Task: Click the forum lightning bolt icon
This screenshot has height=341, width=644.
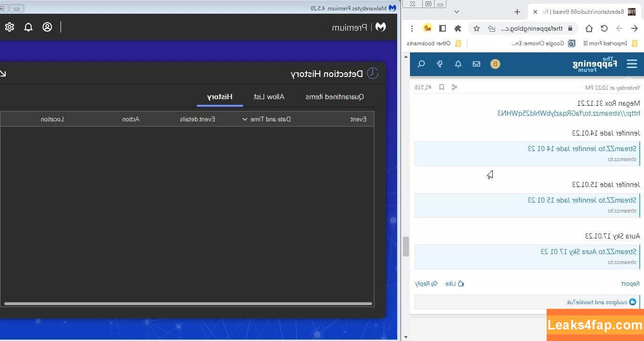Action: (x=440, y=64)
